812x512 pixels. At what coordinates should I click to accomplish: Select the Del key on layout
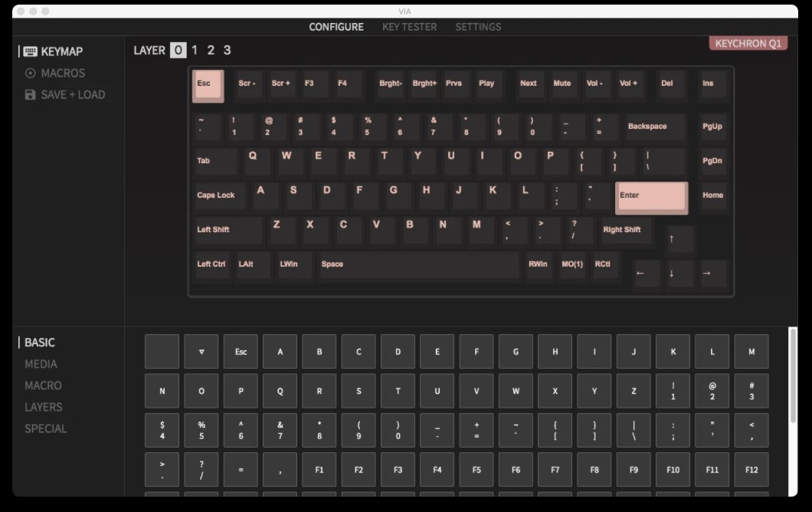[x=672, y=84]
